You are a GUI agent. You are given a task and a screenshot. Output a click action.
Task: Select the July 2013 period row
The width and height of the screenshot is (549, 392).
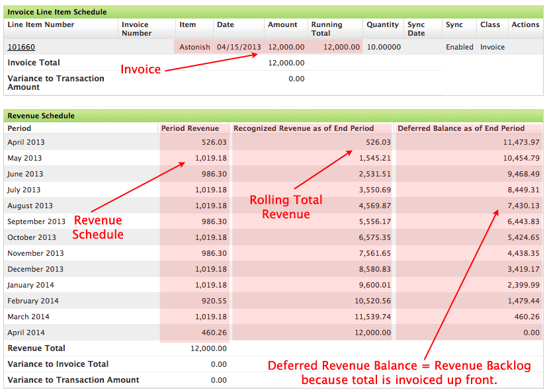tap(273, 190)
